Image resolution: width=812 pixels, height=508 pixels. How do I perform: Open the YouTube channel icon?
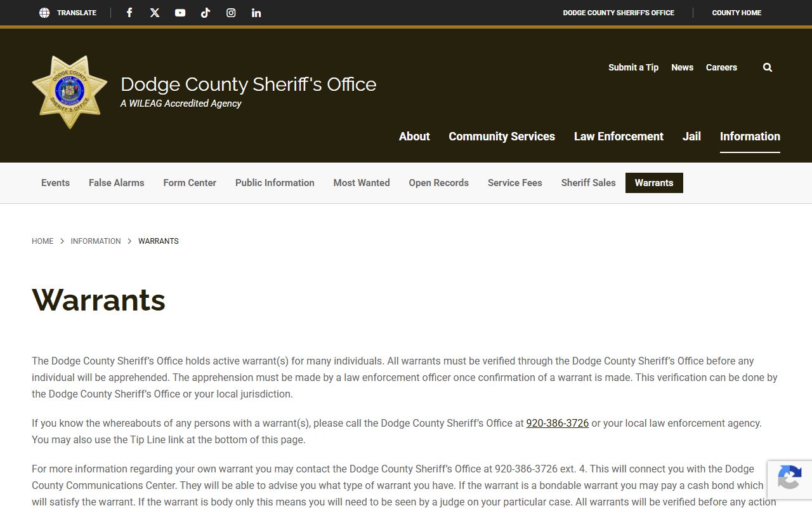[180, 13]
